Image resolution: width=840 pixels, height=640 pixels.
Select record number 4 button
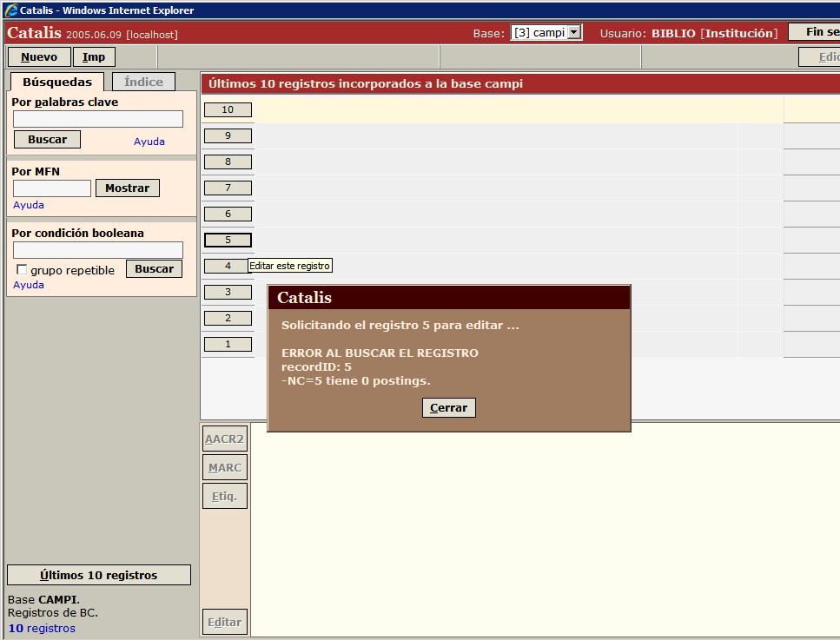228,267
